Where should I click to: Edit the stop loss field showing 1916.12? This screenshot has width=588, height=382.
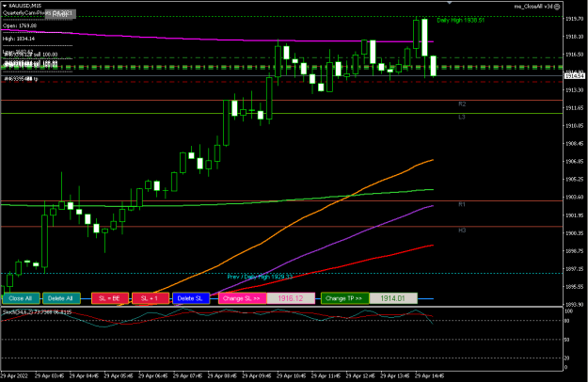click(x=291, y=298)
